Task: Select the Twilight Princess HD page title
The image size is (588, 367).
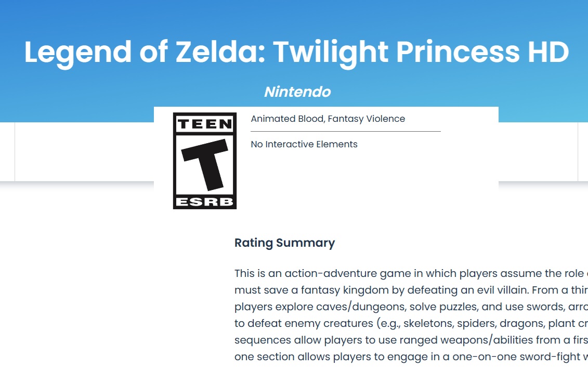Action: coord(297,52)
